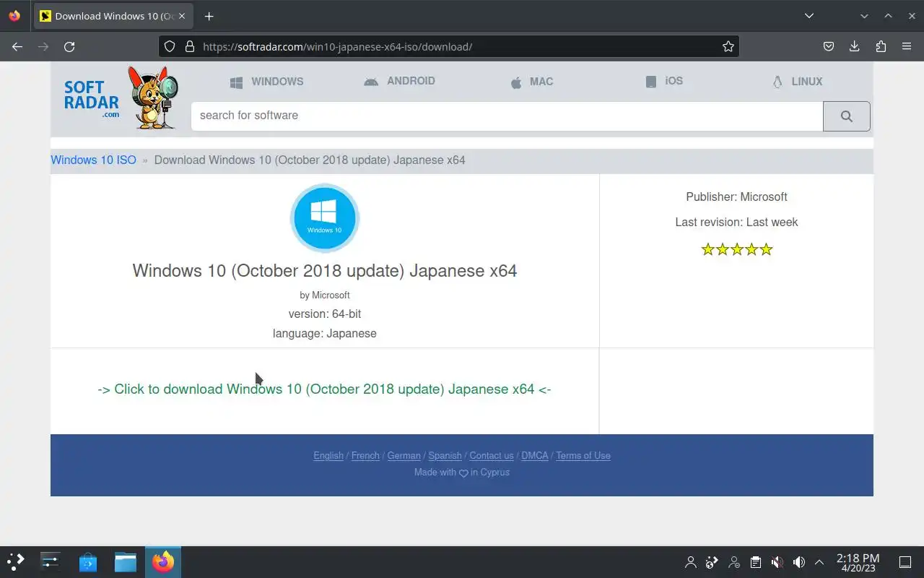
Task: Click the language: Japanese text
Action: 325,333
